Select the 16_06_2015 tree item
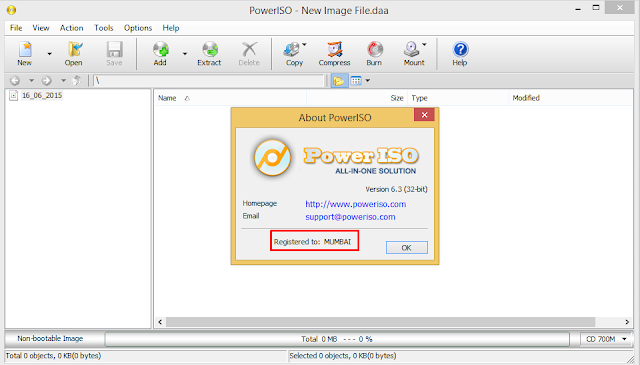The height and width of the screenshot is (365, 640). pos(42,95)
